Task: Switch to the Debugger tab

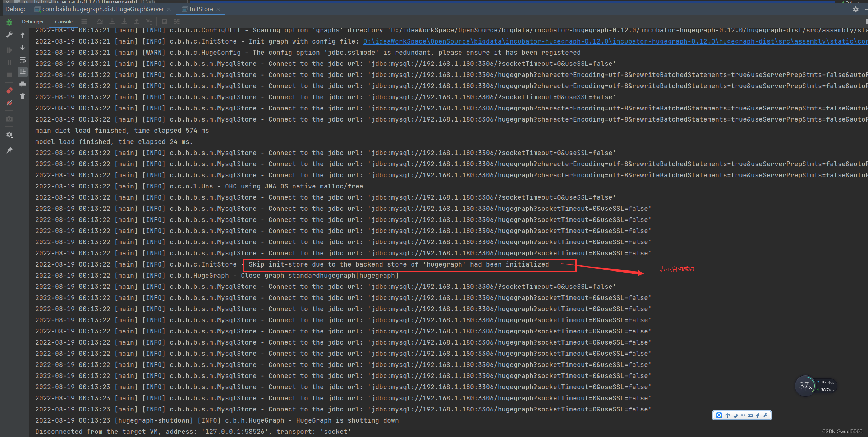Action: click(x=33, y=22)
